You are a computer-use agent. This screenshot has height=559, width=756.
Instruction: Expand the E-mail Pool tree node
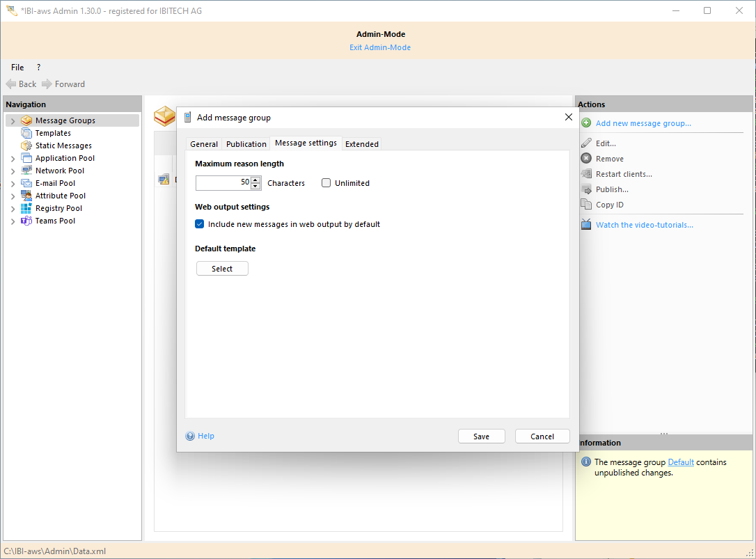[13, 182]
